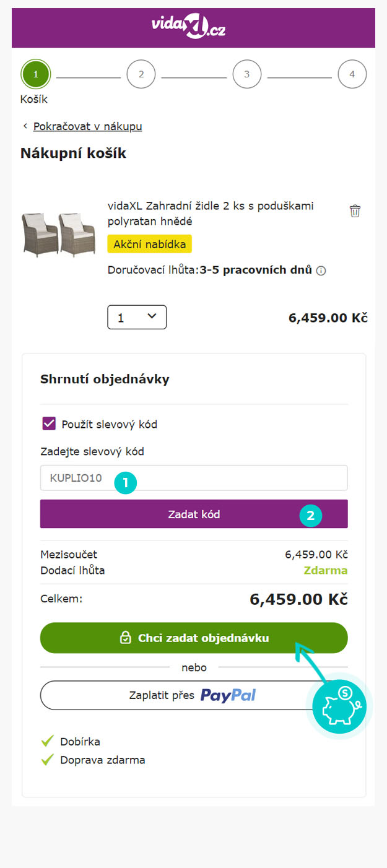The height and width of the screenshot is (868, 387).
Task: Open the vidaXL Zahradní židle product title
Action: (x=211, y=214)
